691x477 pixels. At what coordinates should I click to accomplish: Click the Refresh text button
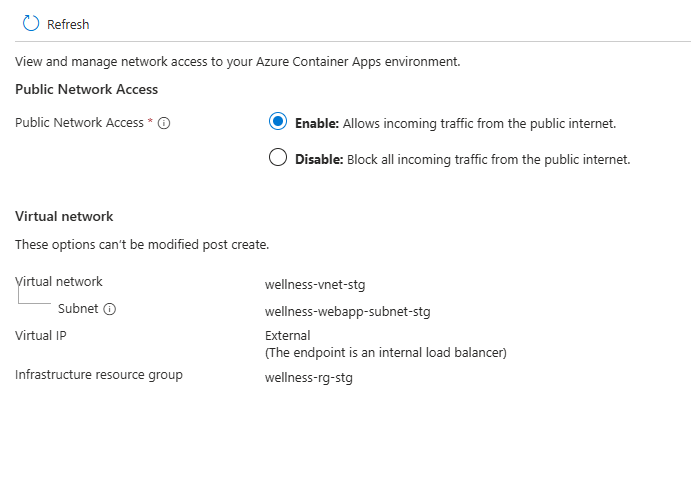pos(68,25)
